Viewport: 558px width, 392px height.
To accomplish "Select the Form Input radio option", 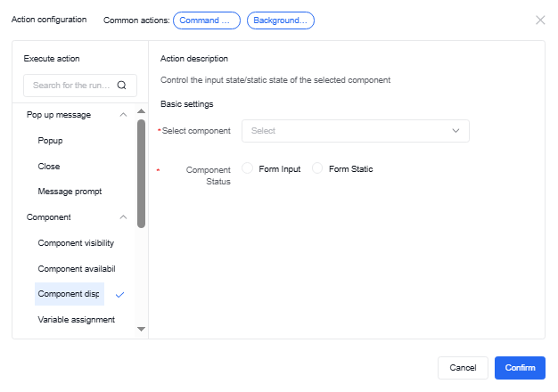I will (248, 169).
